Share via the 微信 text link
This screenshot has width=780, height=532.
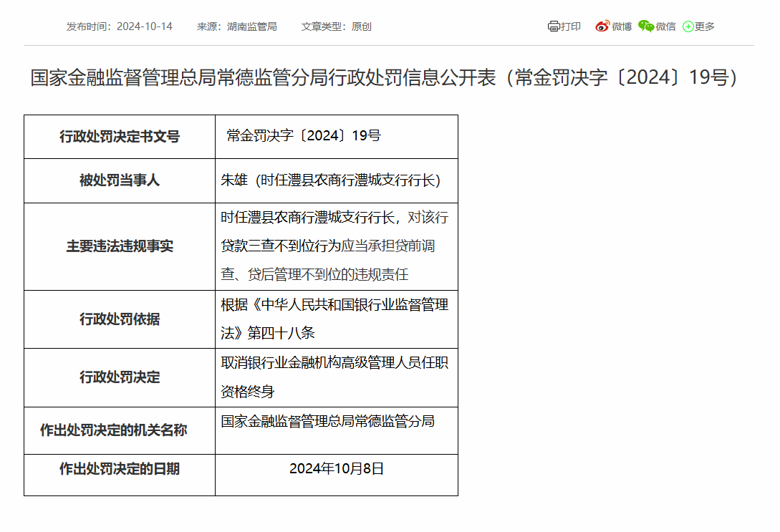(665, 26)
